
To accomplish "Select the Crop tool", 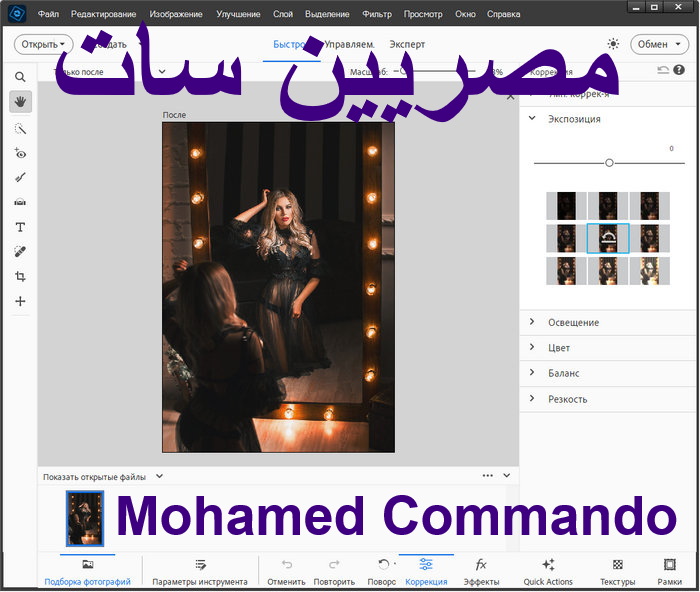I will click(20, 276).
